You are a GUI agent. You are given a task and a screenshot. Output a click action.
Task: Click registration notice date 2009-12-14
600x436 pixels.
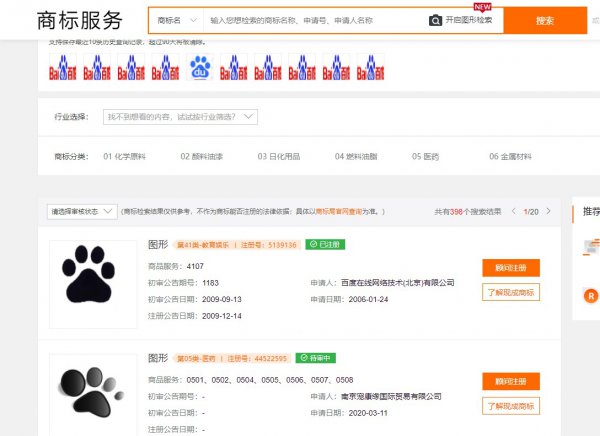[222, 316]
